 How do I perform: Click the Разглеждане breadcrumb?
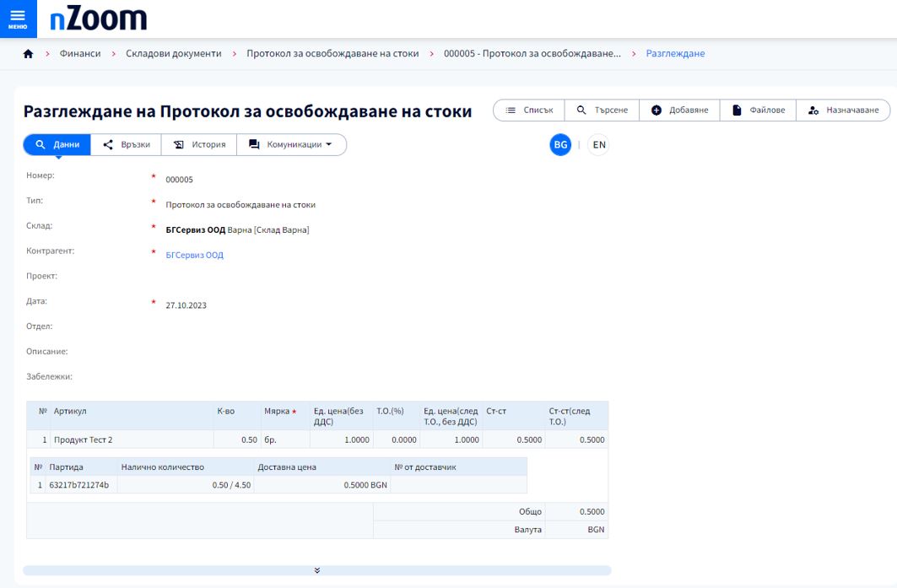pyautogui.click(x=675, y=53)
